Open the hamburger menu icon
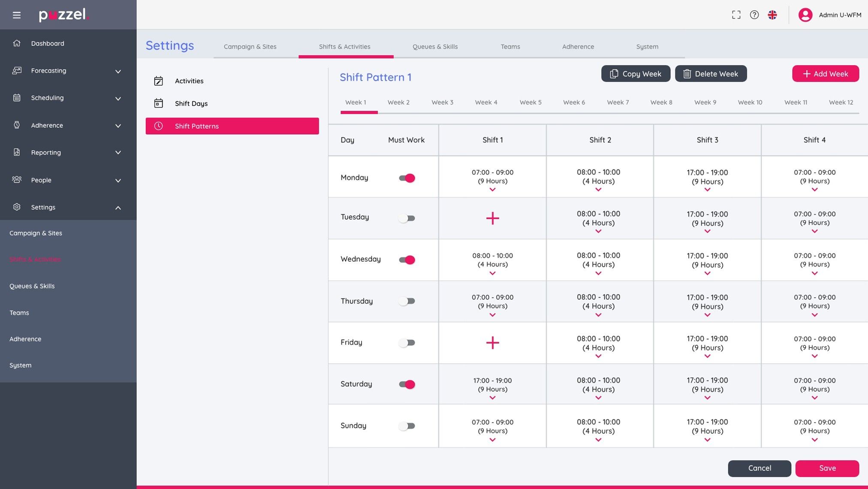This screenshot has width=868, height=489. (17, 15)
